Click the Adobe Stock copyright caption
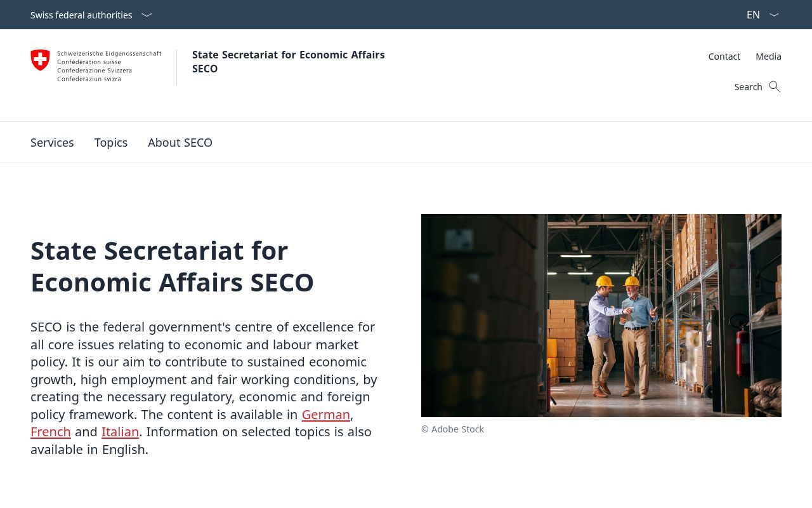812x508 pixels. pos(452,429)
